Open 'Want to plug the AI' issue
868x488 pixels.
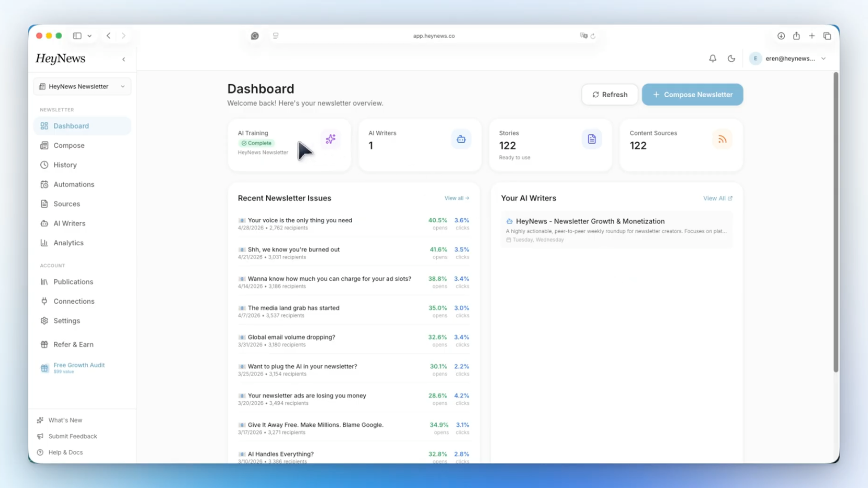click(x=354, y=370)
